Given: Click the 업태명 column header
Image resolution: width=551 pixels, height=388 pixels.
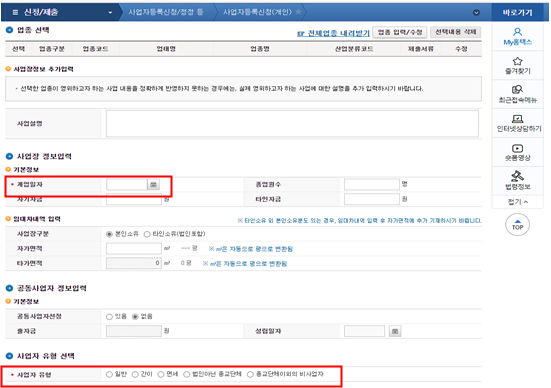Looking at the screenshot, I should 166,49.
